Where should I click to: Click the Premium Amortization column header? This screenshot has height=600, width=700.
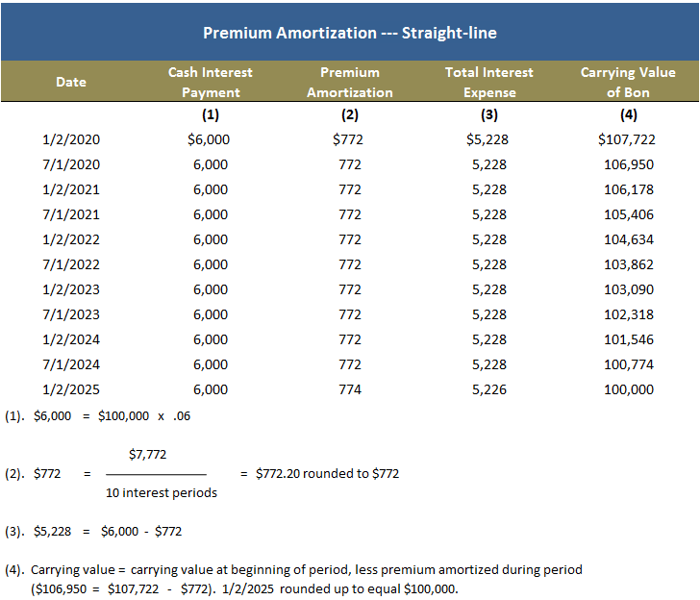click(x=350, y=82)
